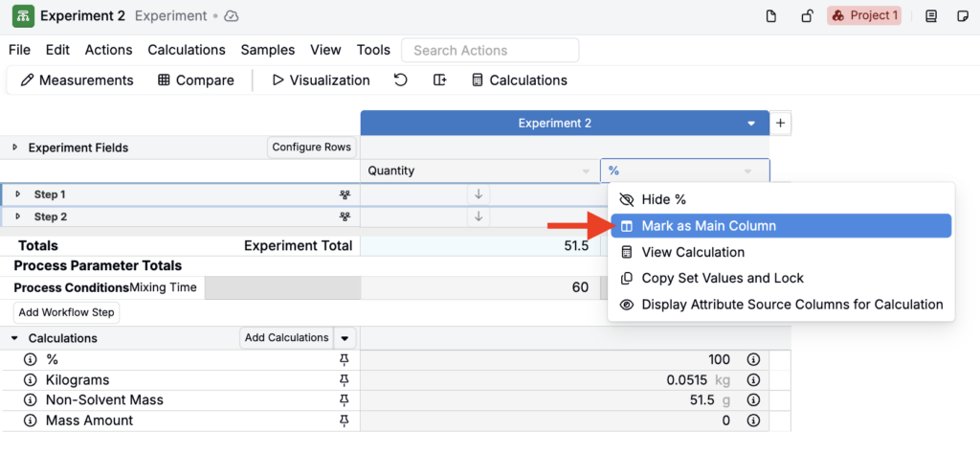Click the green Experiment app icon
The height and width of the screenshot is (455, 980).
23,16
